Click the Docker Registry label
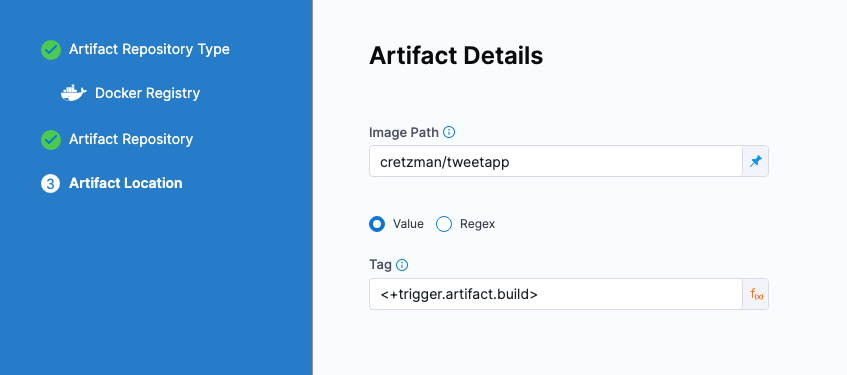 [x=147, y=93]
